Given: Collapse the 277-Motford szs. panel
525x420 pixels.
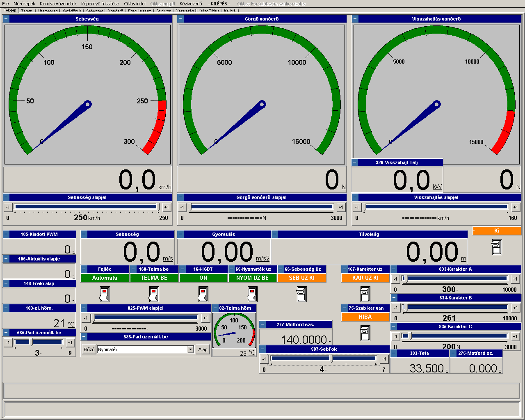Looking at the screenshot, I should (x=262, y=324).
